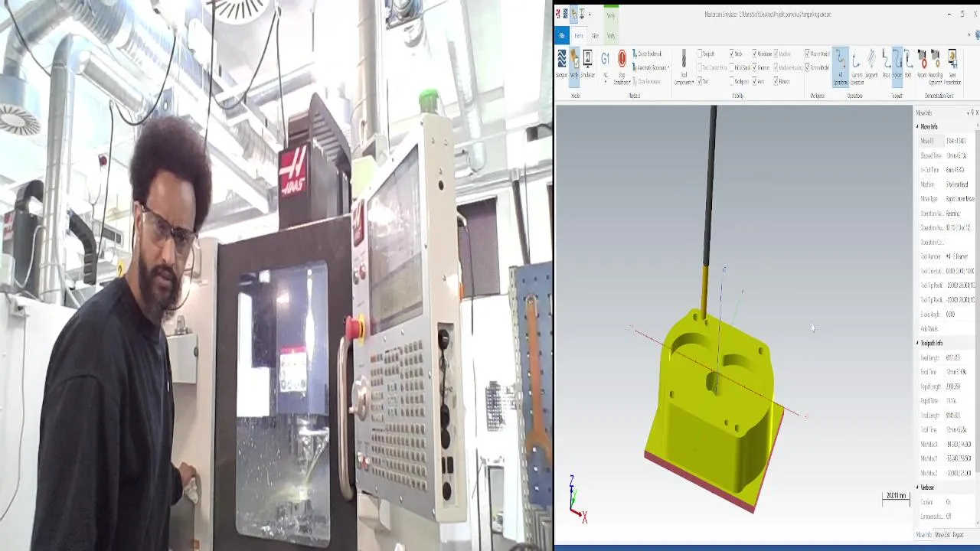The width and height of the screenshot is (980, 551).
Task: Collapse the Toolpath Info section
Action: point(917,343)
